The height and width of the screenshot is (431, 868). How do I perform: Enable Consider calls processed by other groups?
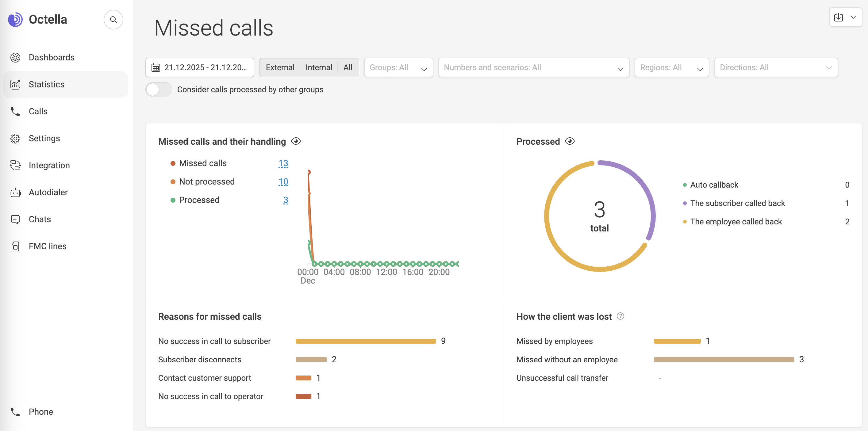point(158,90)
